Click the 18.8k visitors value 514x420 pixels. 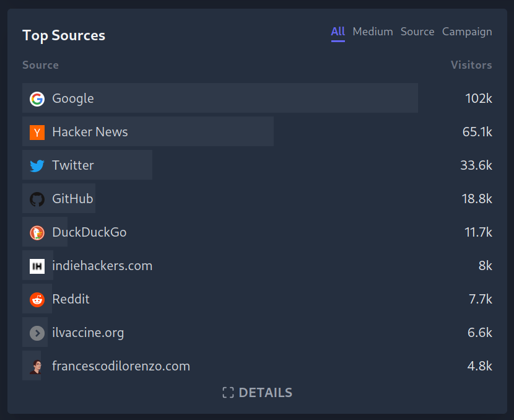point(477,199)
